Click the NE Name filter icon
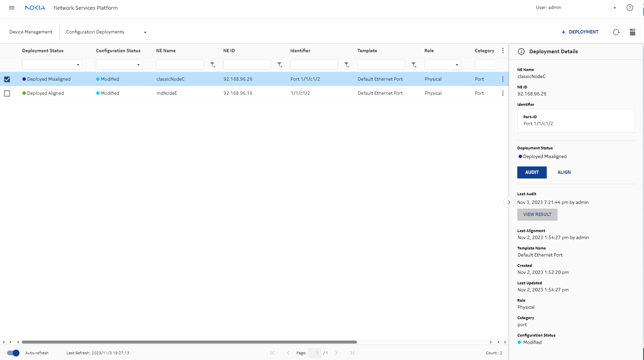Viewport: 644px width, 360px height. [213, 65]
